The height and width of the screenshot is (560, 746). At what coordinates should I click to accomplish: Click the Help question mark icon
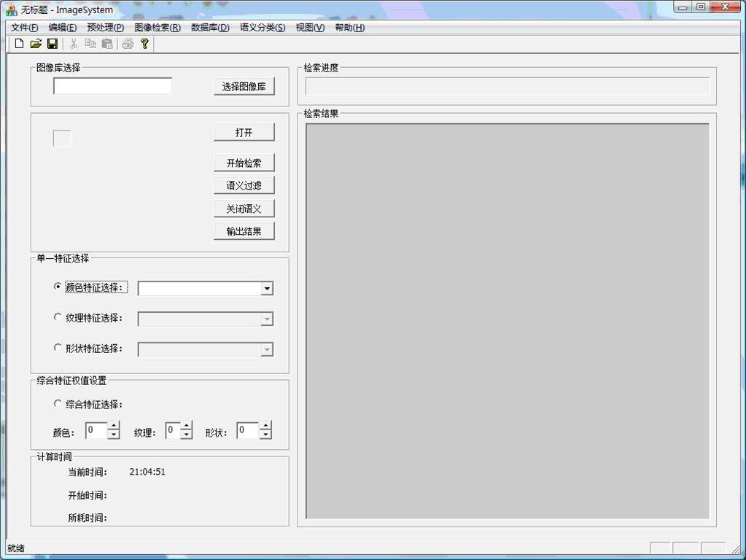coord(144,44)
